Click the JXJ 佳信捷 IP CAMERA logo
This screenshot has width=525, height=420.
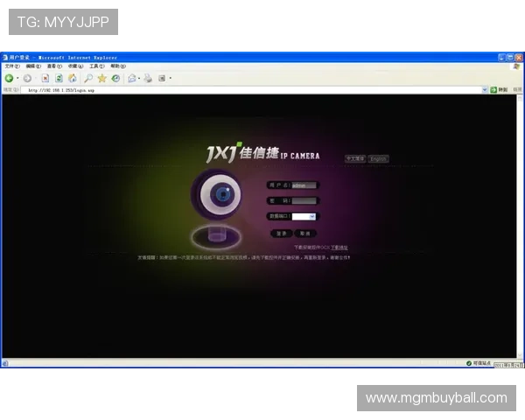[x=262, y=153]
